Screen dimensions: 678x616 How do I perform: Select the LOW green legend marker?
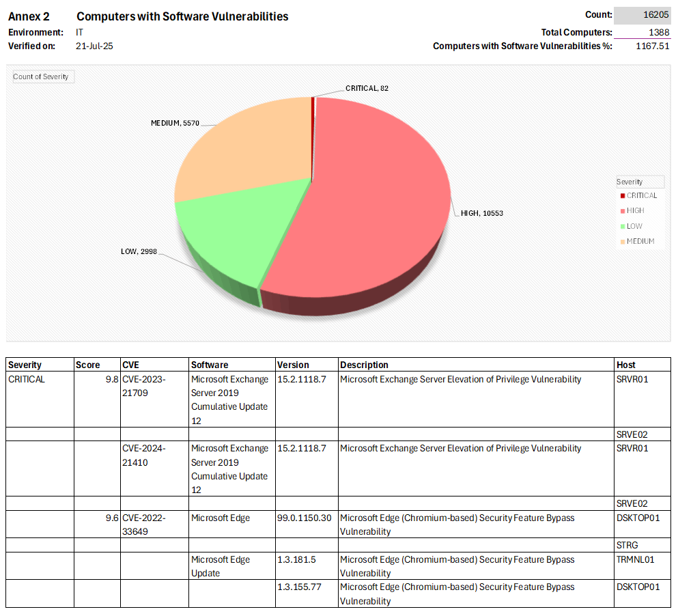(622, 226)
